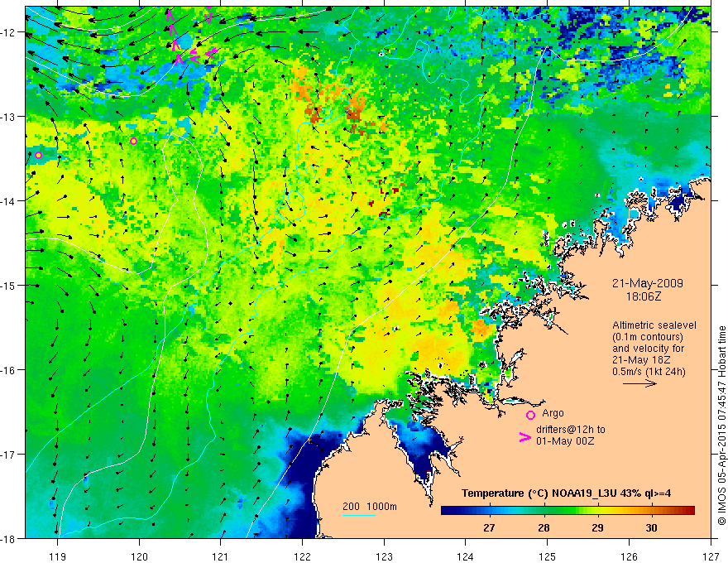Click latitude axis label -16
The image size is (728, 563).
pyautogui.click(x=9, y=370)
